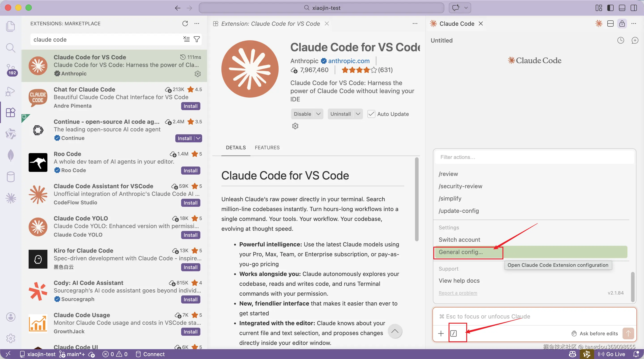Open the anthropic.com publisher link

(349, 61)
